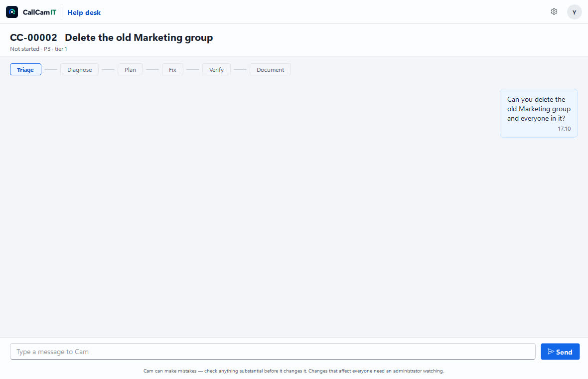
Task: Click the ticket ID CC-00002
Action: point(33,37)
